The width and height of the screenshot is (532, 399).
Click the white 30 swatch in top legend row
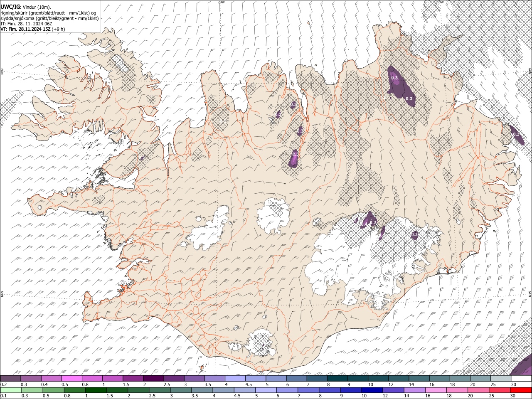tap(522, 379)
